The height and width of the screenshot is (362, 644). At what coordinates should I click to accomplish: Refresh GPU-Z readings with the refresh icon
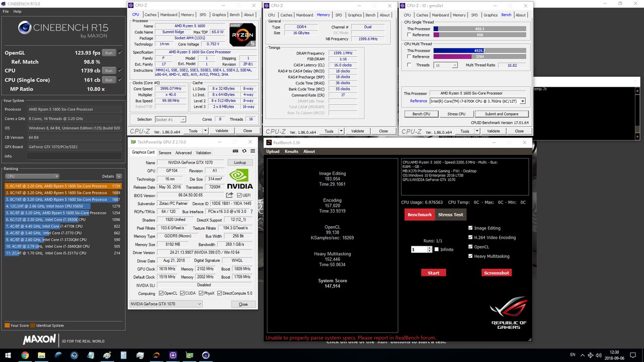pos(245,150)
